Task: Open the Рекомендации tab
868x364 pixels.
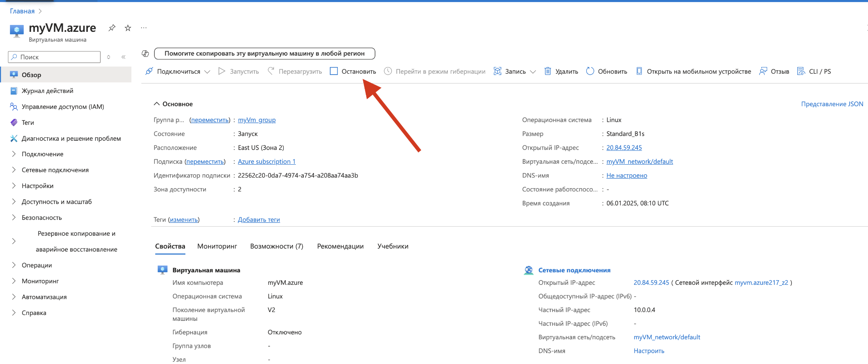Action: 340,246
